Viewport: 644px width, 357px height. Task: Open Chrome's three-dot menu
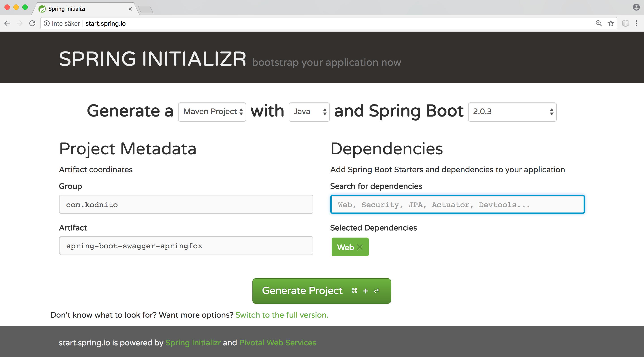(x=636, y=23)
